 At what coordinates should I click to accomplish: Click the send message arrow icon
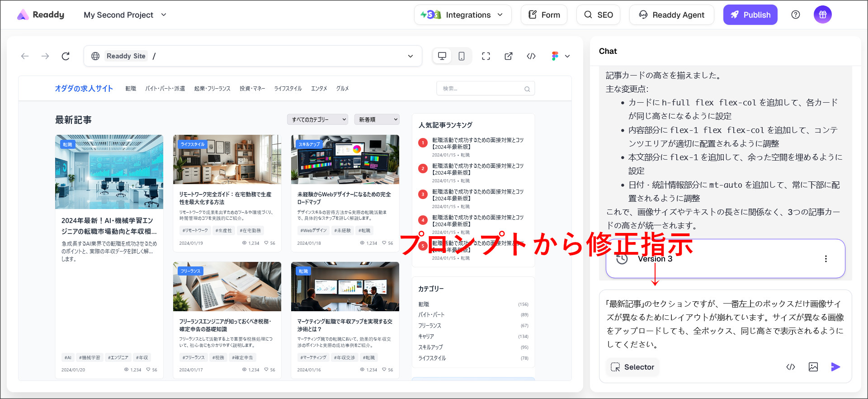click(835, 367)
